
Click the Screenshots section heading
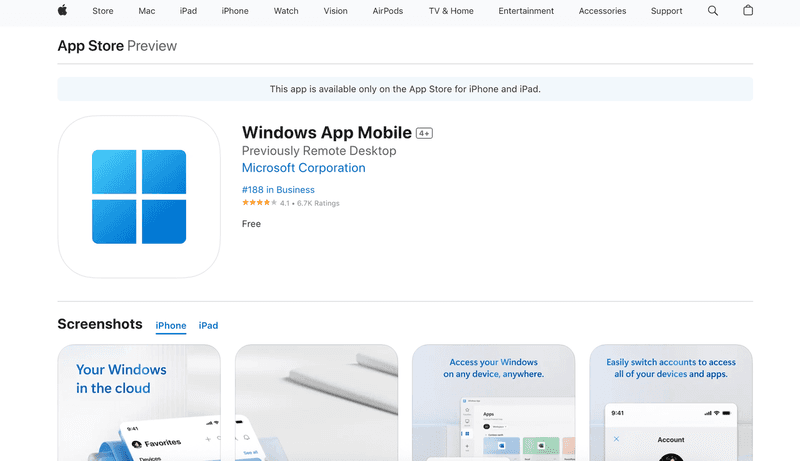(x=100, y=324)
